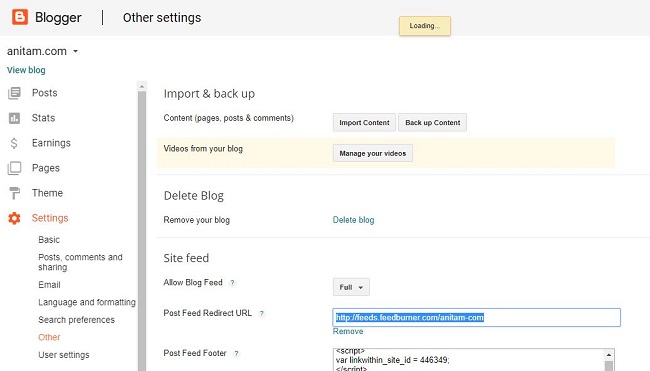The height and width of the screenshot is (371, 650).
Task: Open Language and formatting settings
Action: (x=87, y=302)
